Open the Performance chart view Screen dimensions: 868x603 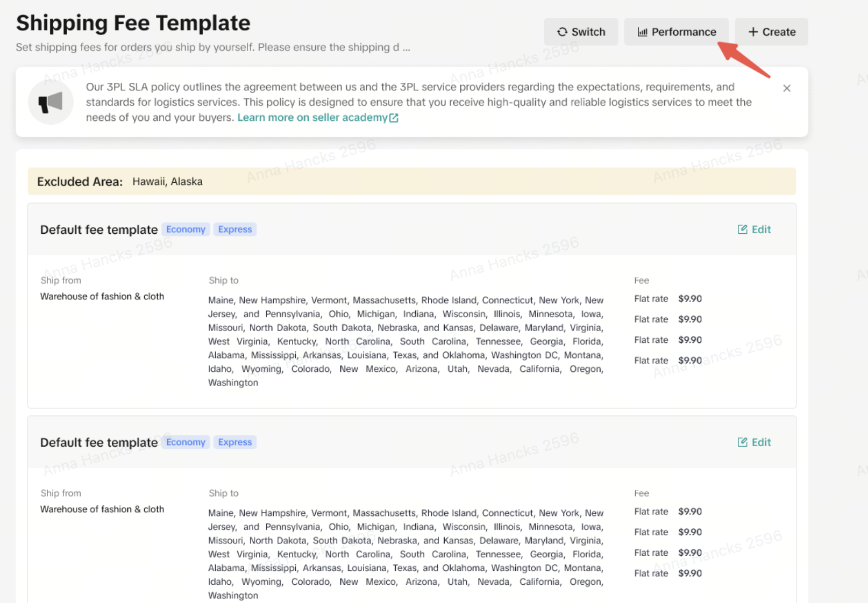tap(676, 32)
